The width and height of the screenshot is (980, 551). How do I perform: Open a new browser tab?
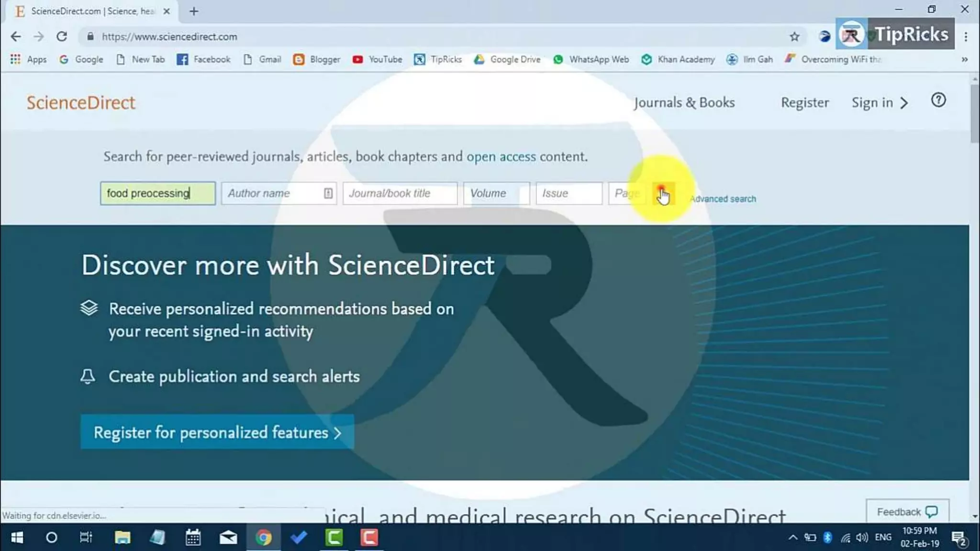[x=194, y=11]
